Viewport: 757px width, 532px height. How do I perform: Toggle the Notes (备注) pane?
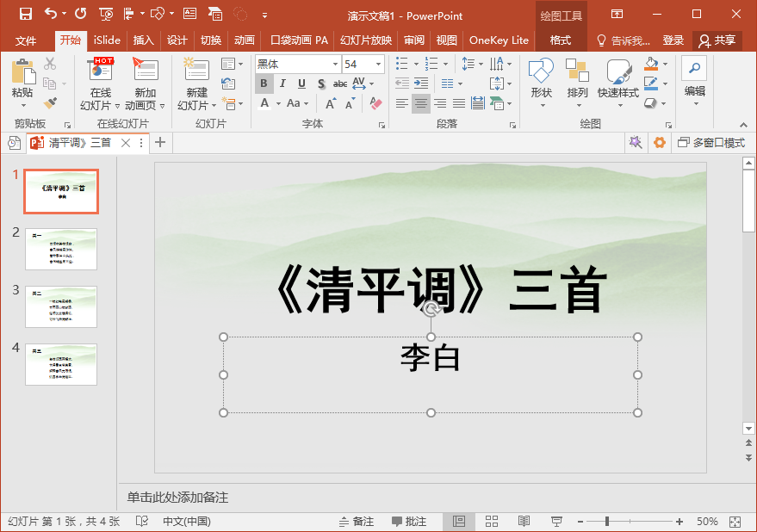356,522
